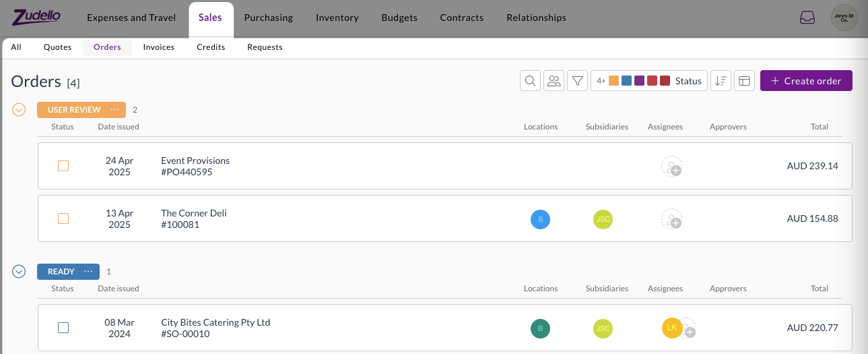
Task: Switch to the Purchasing tab
Action: (268, 18)
